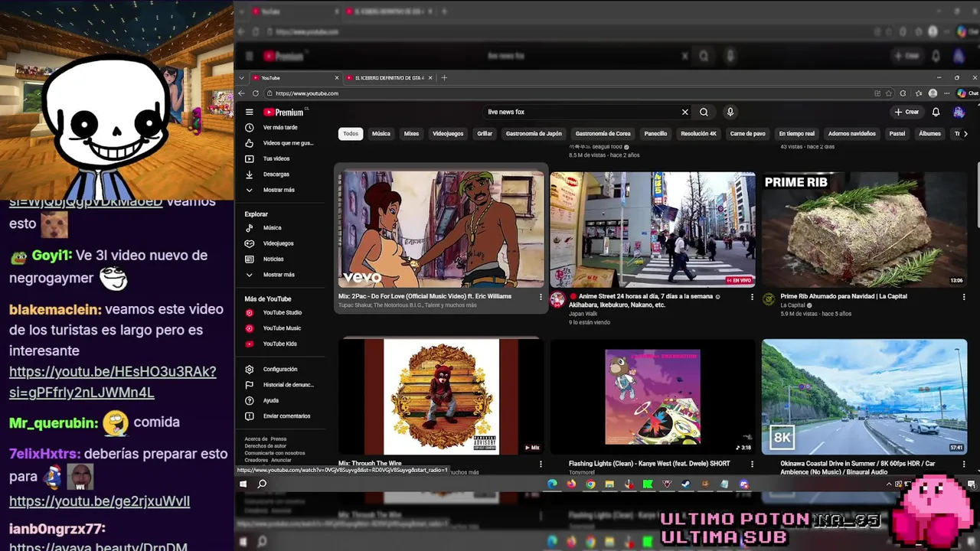The width and height of the screenshot is (980, 551).
Task: Show more filter chips with right arrow
Action: [x=965, y=134]
